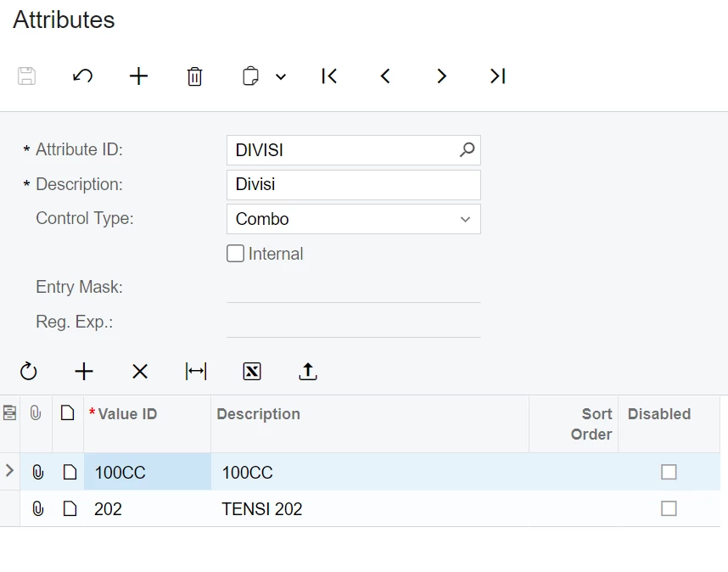Screen dimensions: 728x572
Task: Add a new attribute record
Action: tap(138, 76)
